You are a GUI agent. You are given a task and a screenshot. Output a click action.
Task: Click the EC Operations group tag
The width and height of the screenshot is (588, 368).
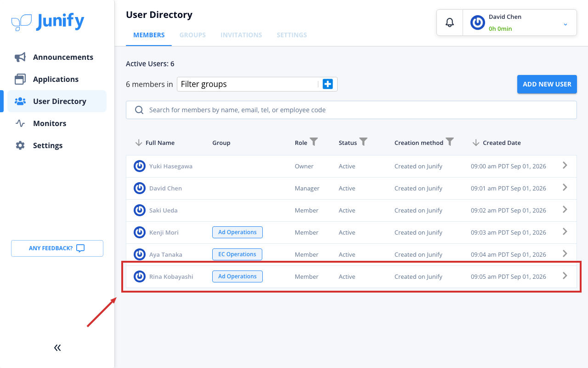coord(237,254)
